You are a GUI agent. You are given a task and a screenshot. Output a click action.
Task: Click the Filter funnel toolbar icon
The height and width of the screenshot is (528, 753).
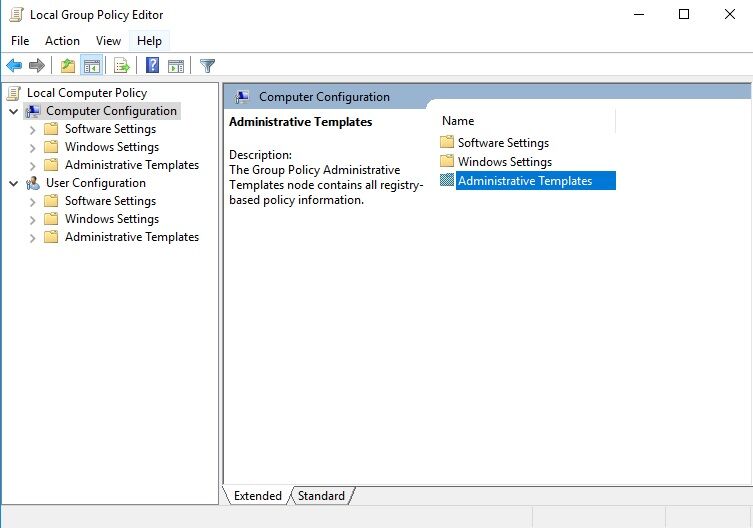(207, 65)
